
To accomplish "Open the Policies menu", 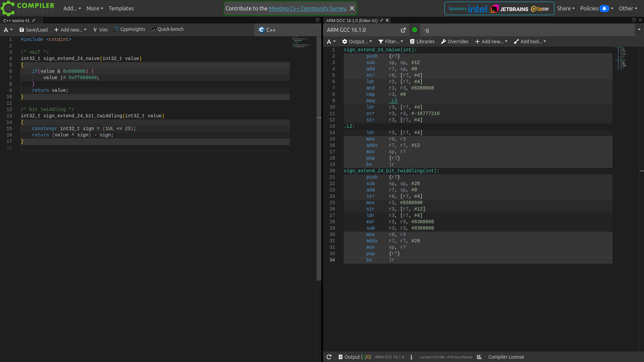I will [x=597, y=8].
